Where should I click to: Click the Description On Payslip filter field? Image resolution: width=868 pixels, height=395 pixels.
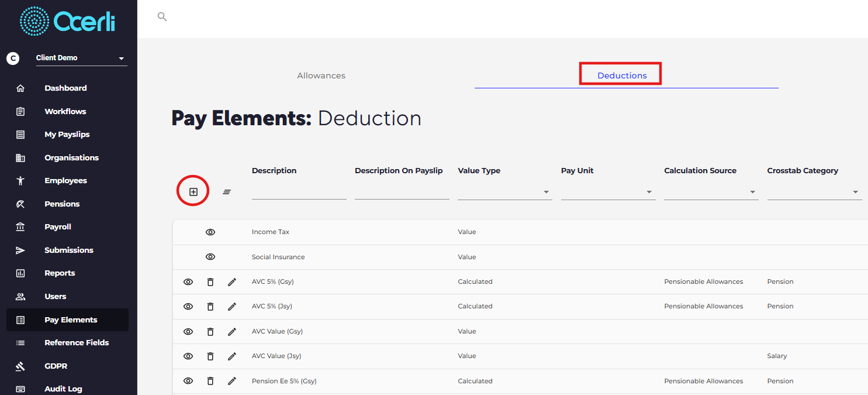click(402, 191)
